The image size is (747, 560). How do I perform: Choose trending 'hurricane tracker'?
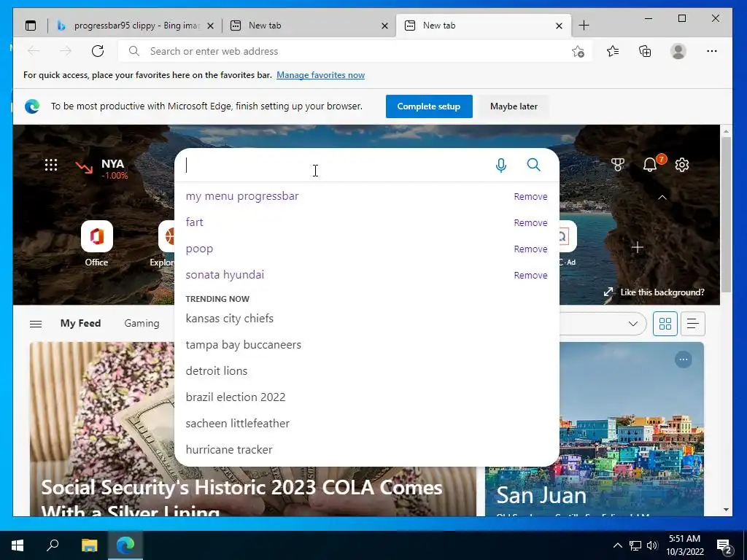pyautogui.click(x=229, y=449)
